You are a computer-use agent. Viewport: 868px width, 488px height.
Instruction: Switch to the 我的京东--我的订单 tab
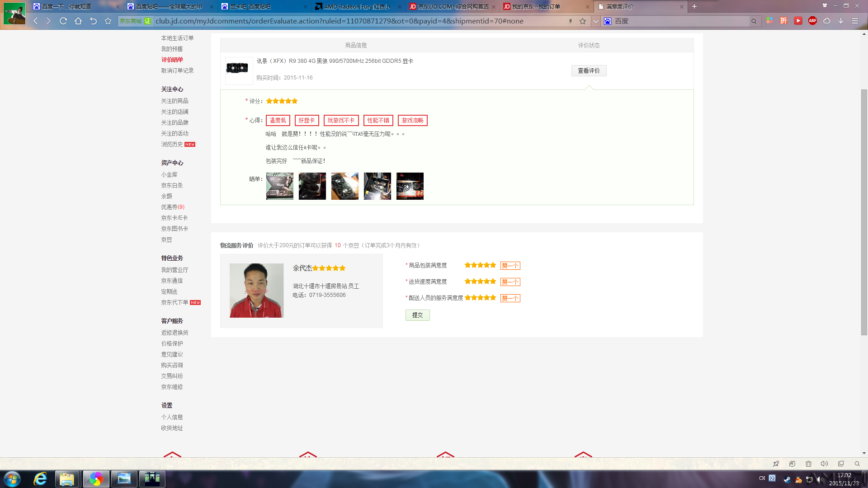(545, 6)
